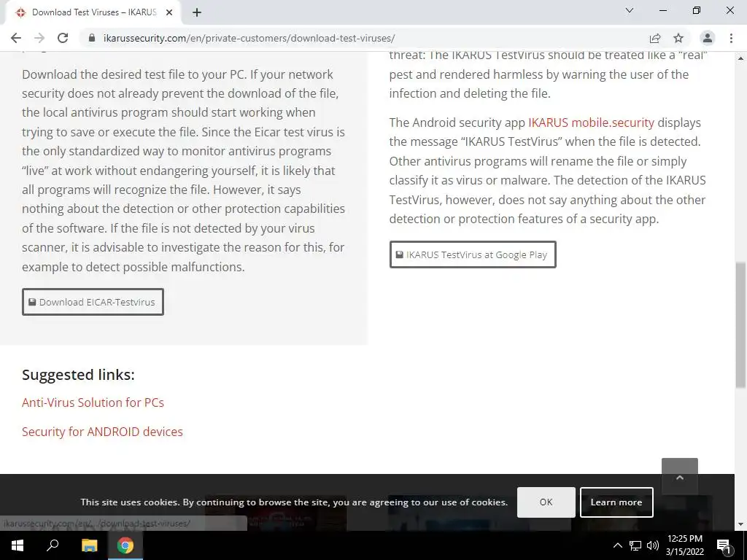The height and width of the screenshot is (560, 747).
Task: Jump to top with the up-arrow button
Action: tap(680, 477)
